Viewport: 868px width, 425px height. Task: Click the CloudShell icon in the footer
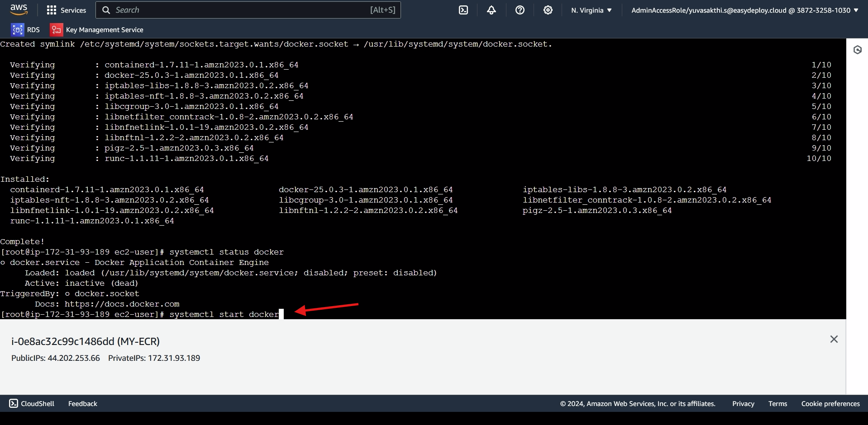14,403
